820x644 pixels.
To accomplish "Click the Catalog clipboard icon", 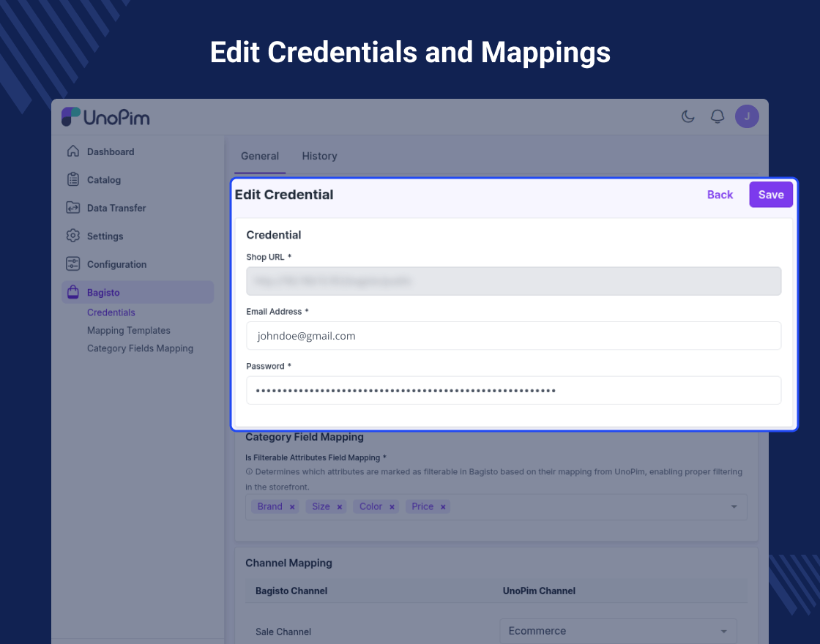I will 73,179.
